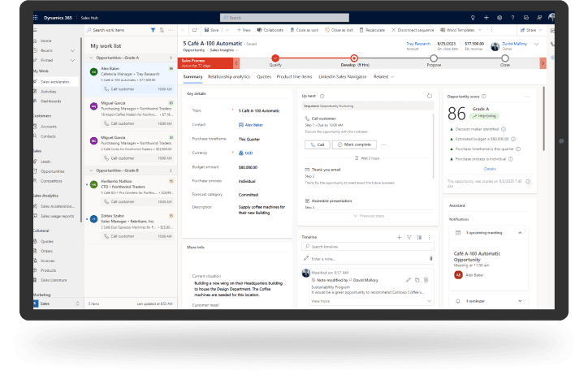Screen dimensions: 588x375
Task: Click the attachment paperclip in note field
Action: pos(430,258)
